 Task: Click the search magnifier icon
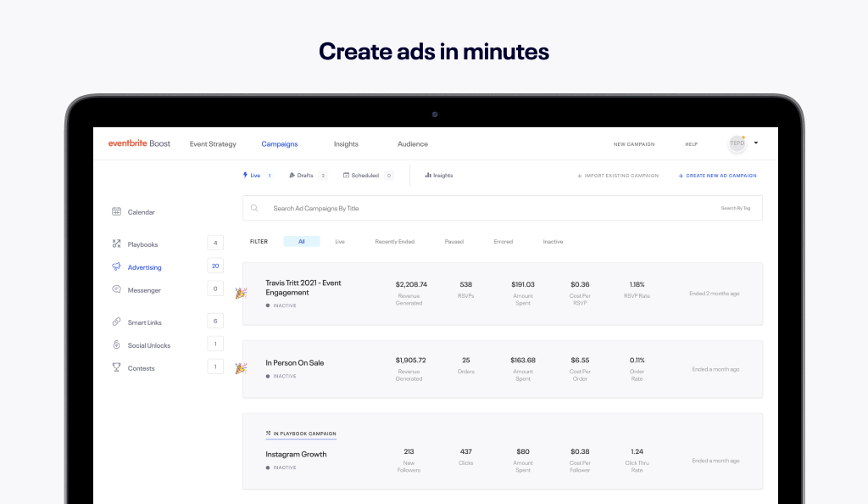coord(254,208)
